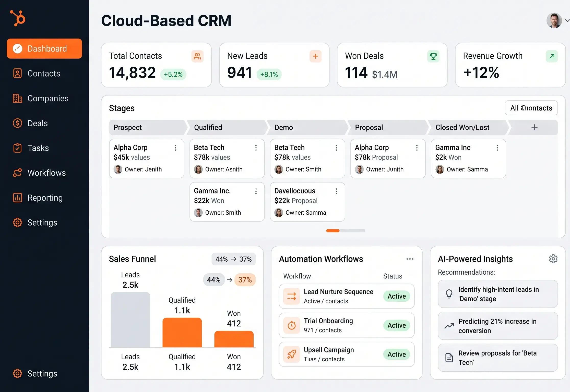Viewport: 570px width, 392px height.
Task: Click the Workflow column header
Action: [x=297, y=276]
